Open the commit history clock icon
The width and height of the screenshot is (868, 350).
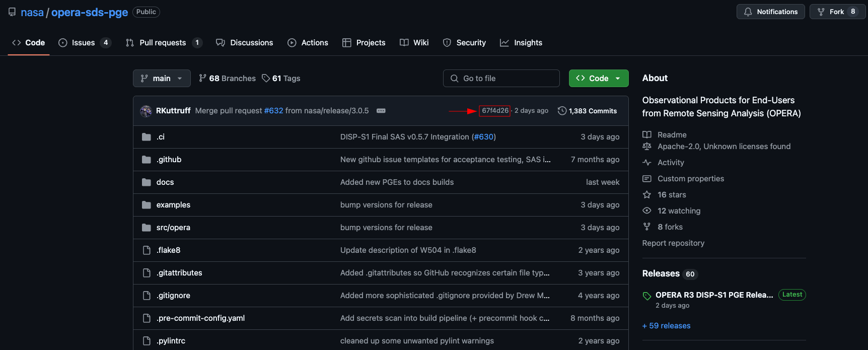pos(562,111)
